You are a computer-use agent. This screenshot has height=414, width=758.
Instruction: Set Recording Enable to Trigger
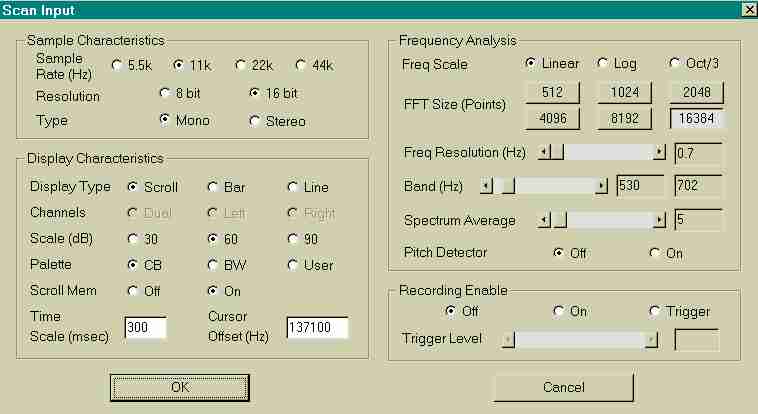tap(655, 311)
